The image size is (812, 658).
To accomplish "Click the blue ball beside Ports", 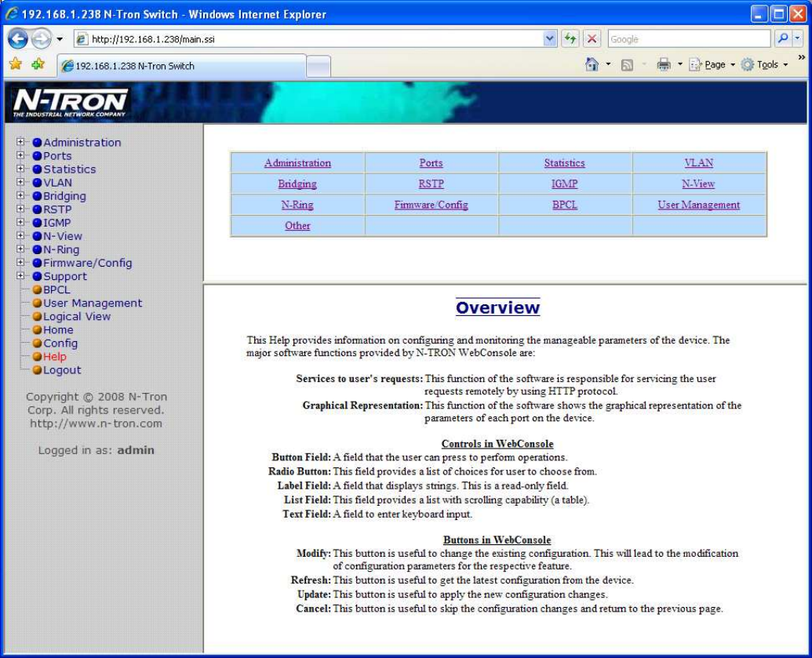I will click(x=37, y=156).
